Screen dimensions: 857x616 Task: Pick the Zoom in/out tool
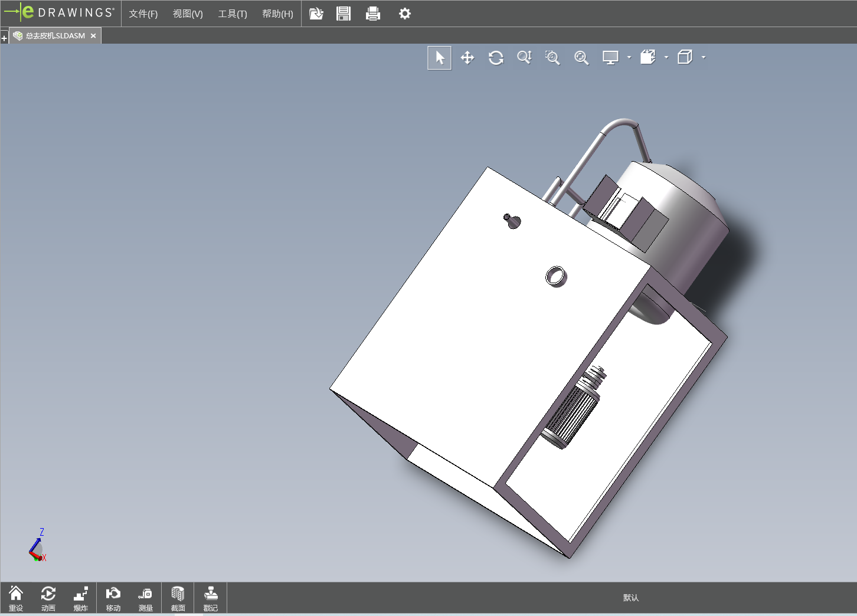pyautogui.click(x=524, y=57)
